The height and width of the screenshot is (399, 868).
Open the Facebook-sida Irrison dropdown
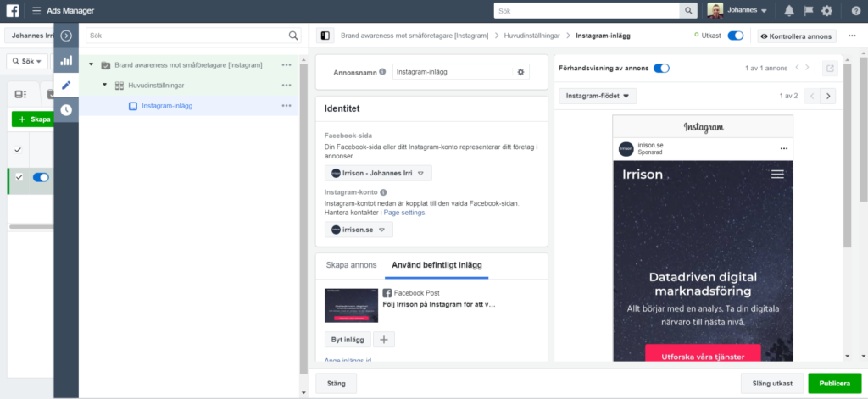(378, 173)
